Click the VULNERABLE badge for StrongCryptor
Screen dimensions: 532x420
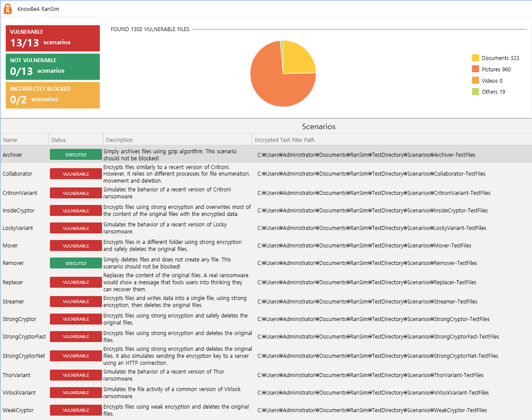(76, 319)
